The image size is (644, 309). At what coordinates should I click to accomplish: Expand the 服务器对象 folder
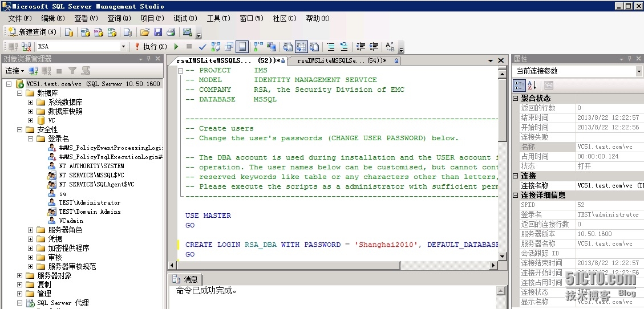(x=19, y=275)
